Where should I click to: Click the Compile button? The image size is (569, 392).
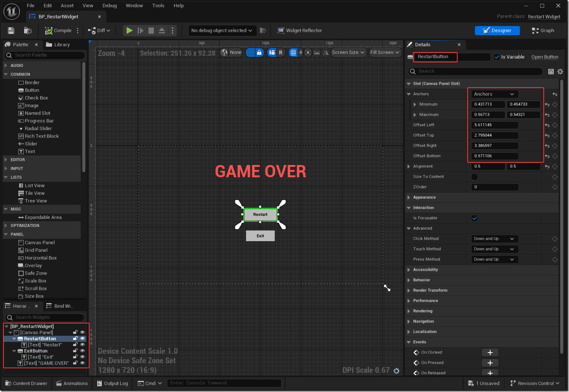[x=58, y=31]
